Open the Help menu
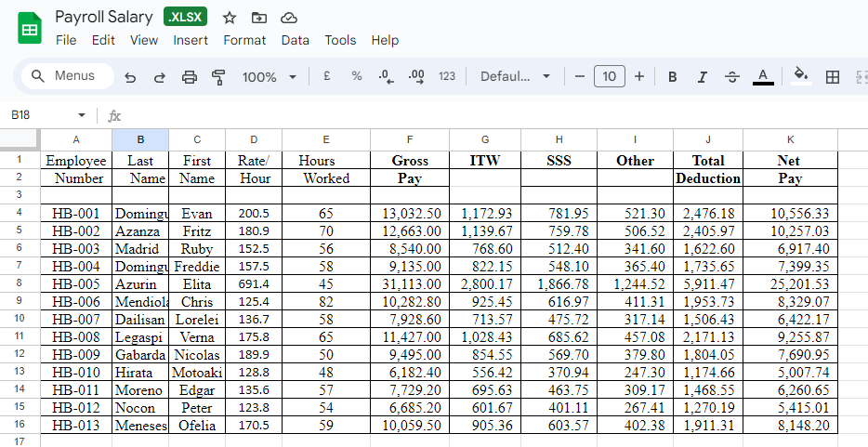 point(385,40)
